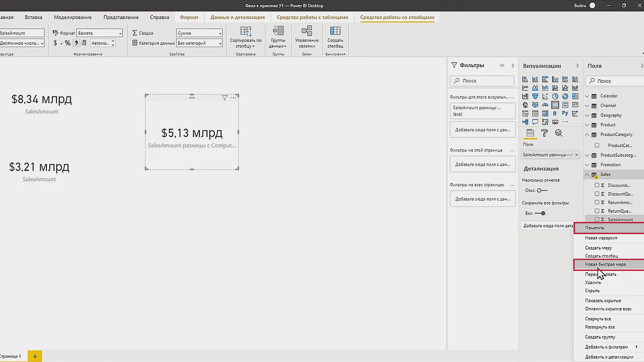Toggle the 'Несколько отчетов' switch
The width and height of the screenshot is (644, 362).
coord(542,191)
